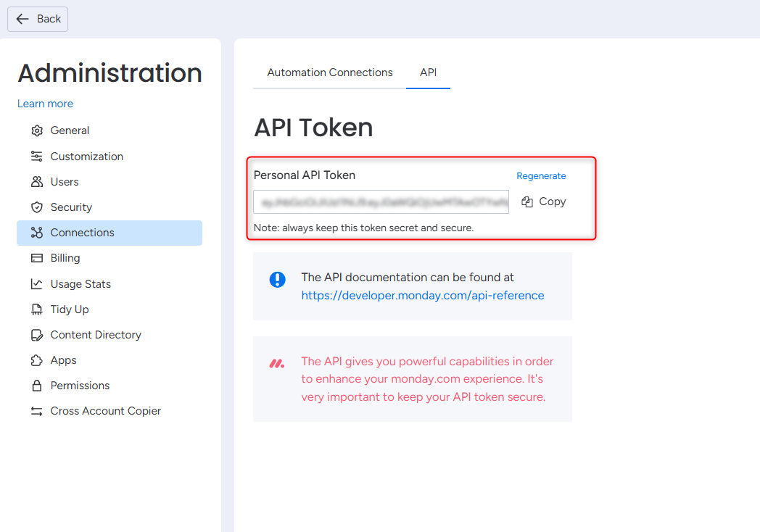Click the Security shield icon
The image size is (760, 532).
click(37, 207)
